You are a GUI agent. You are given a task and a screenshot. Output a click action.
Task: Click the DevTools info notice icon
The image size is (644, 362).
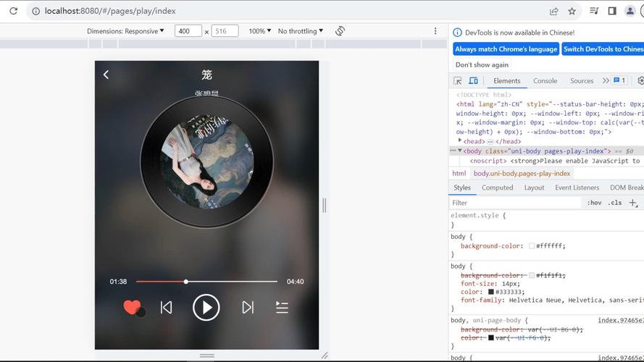[x=457, y=33]
